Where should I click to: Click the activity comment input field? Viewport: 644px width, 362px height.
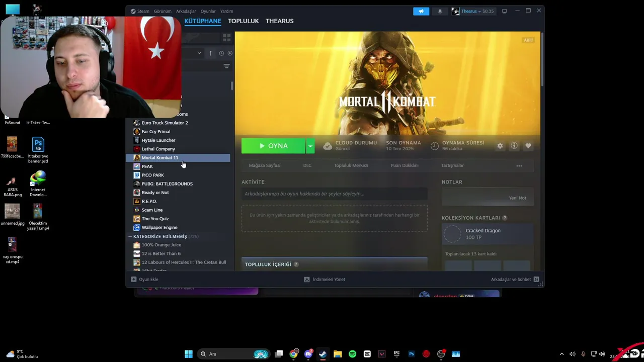click(335, 194)
